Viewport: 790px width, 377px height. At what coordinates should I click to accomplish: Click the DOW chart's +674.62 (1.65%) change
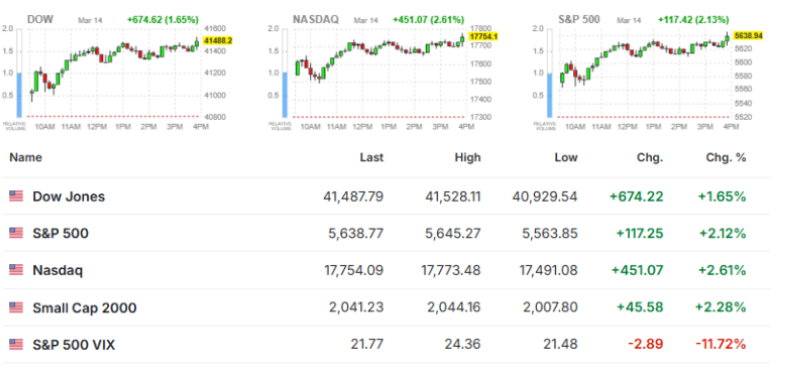tap(163, 20)
